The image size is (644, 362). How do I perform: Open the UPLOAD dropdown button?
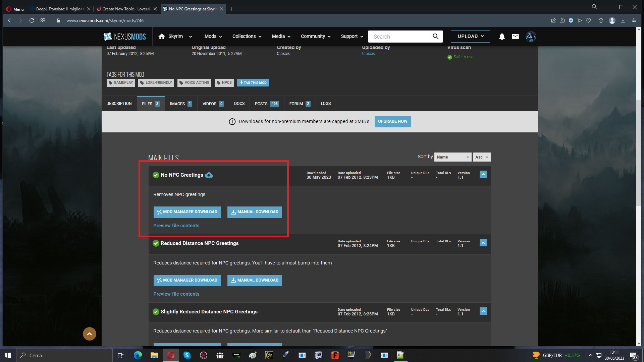[x=470, y=36]
